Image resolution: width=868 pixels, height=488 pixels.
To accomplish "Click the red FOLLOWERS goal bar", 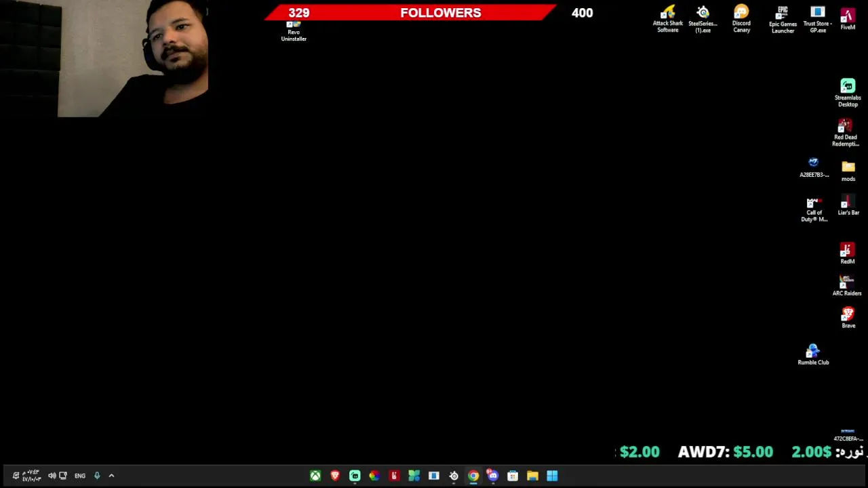I will (410, 13).
